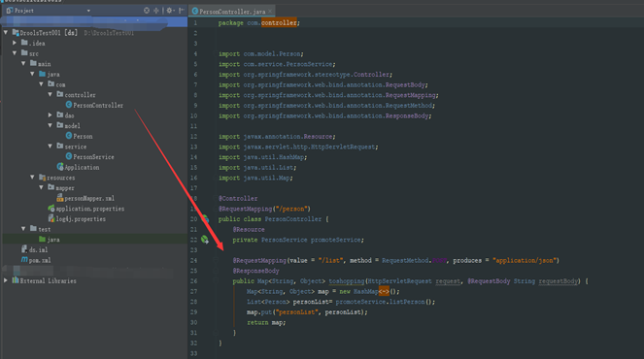Click the DroolsTest001 module folder icon
The image size is (644, 359).
[16, 32]
